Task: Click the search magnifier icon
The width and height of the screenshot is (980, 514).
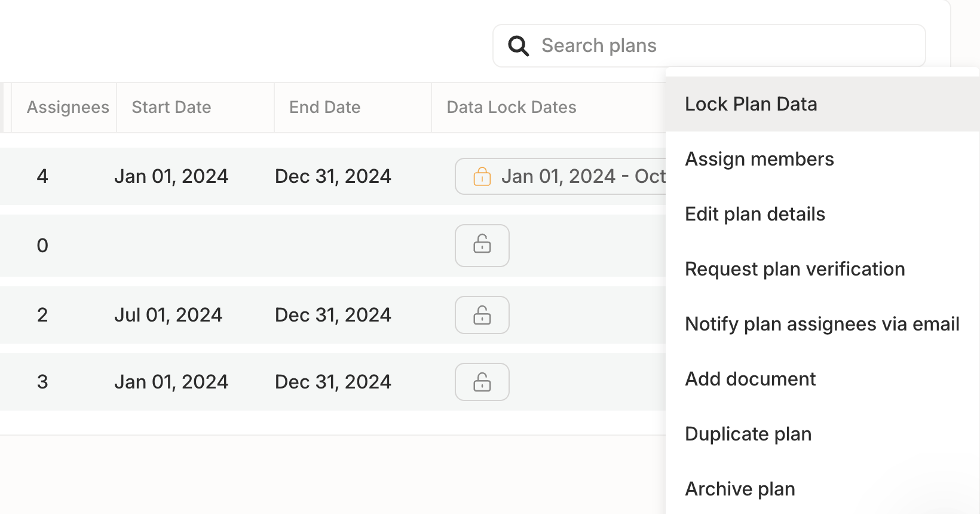Action: 518,46
